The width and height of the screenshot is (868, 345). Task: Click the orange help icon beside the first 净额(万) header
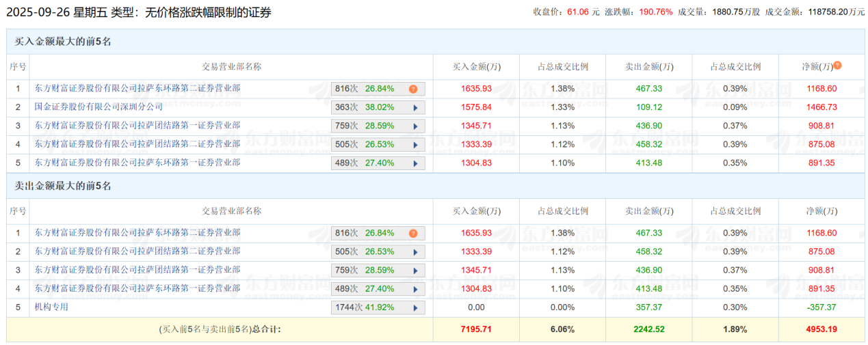tap(837, 66)
